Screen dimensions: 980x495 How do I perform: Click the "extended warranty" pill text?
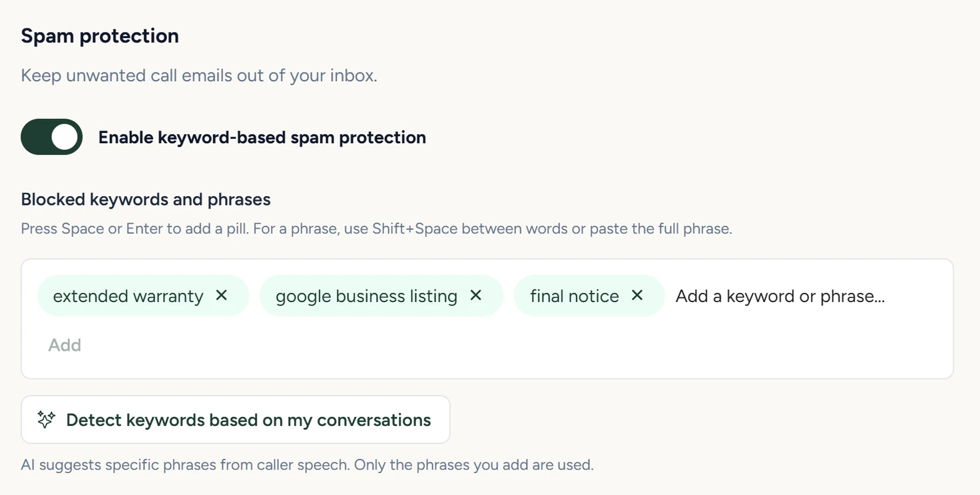pyautogui.click(x=128, y=296)
